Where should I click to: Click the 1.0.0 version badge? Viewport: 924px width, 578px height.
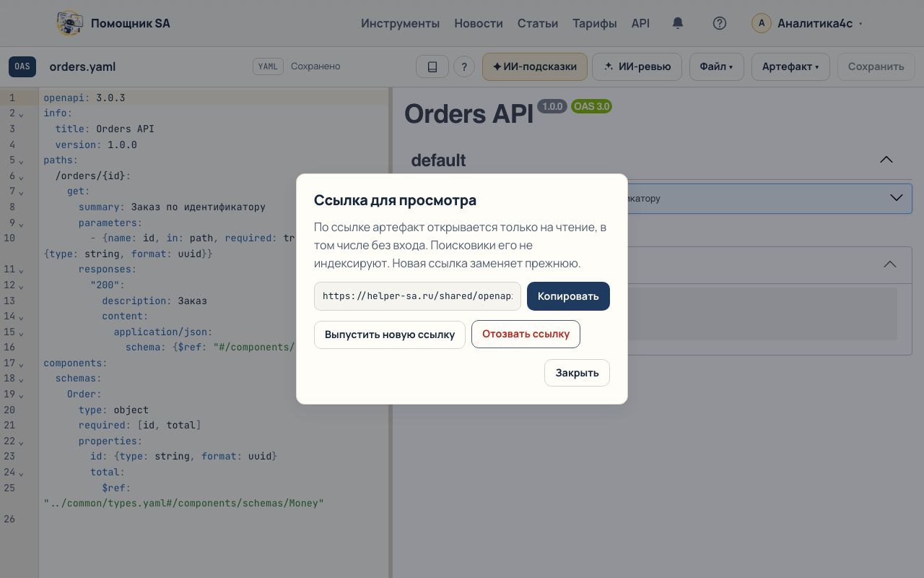click(x=552, y=106)
